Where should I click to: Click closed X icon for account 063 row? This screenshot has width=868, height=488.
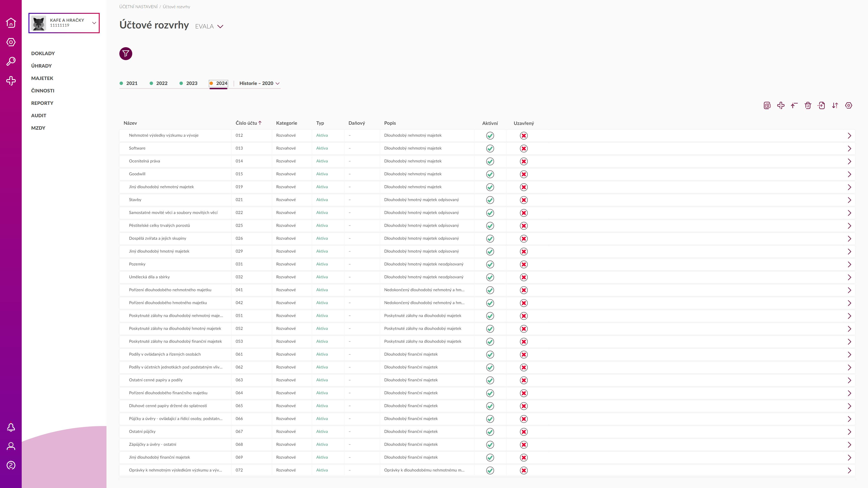[x=524, y=380]
